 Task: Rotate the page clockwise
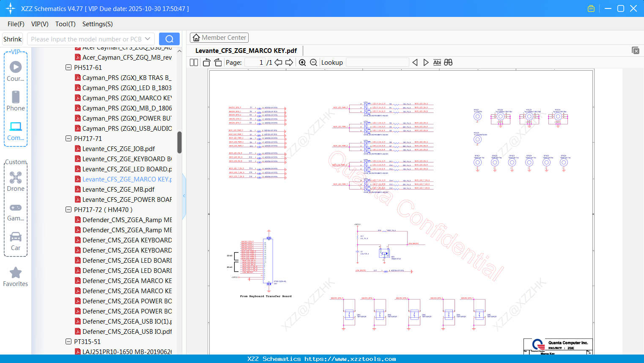tap(218, 63)
